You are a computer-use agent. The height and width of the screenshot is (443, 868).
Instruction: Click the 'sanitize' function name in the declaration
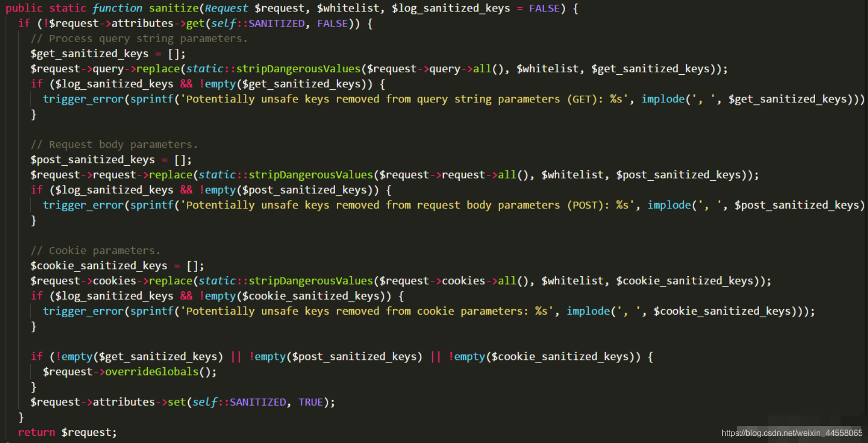[174, 8]
